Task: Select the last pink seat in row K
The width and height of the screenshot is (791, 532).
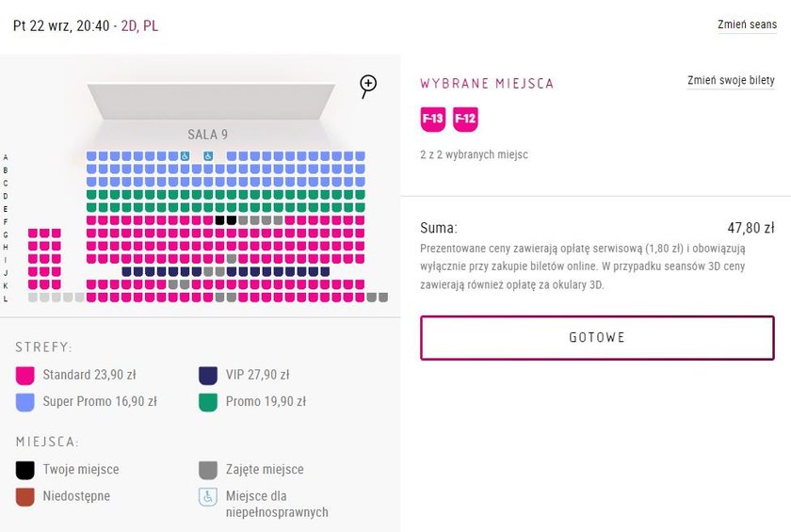Action: coord(360,284)
